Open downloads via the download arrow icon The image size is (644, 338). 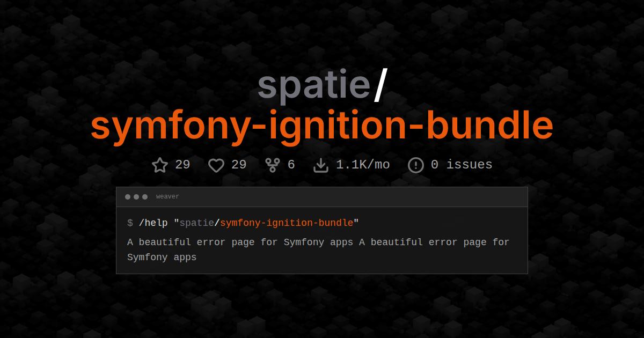[x=320, y=165]
